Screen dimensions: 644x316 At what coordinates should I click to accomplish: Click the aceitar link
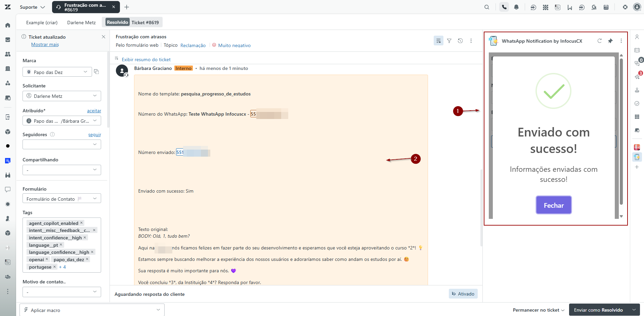click(94, 111)
